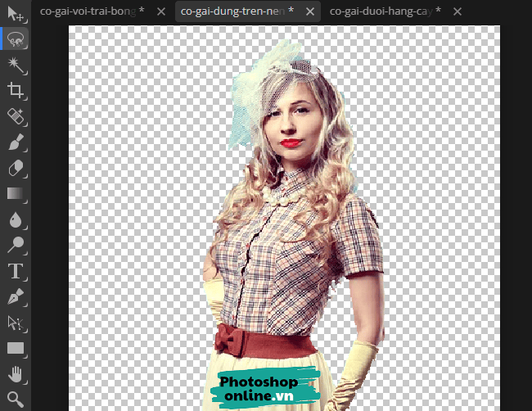Select the Brush tool
532x411 pixels.
pyautogui.click(x=16, y=142)
